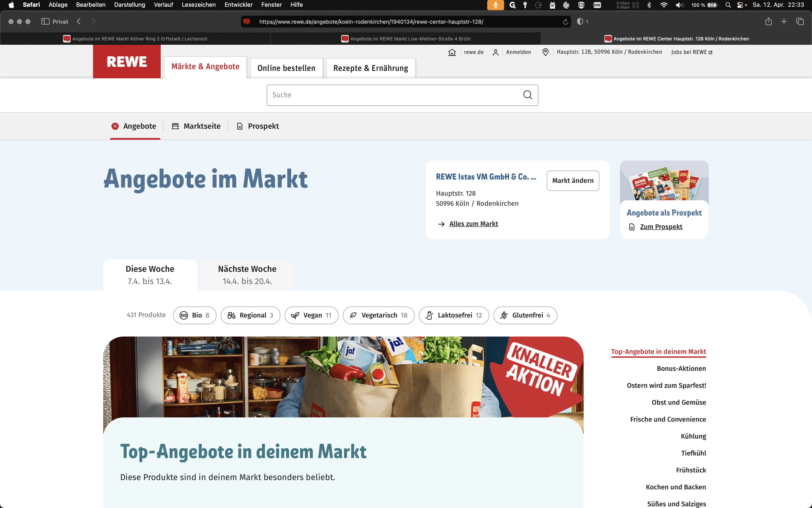The height and width of the screenshot is (508, 812).
Task: Click the volume icon in menu bar
Action: (x=679, y=5)
